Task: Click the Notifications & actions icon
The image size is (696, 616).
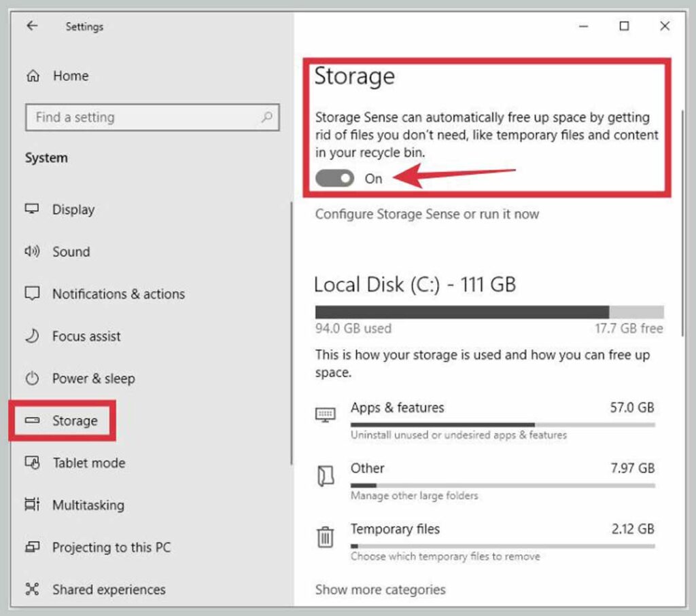Action: pos(31,294)
